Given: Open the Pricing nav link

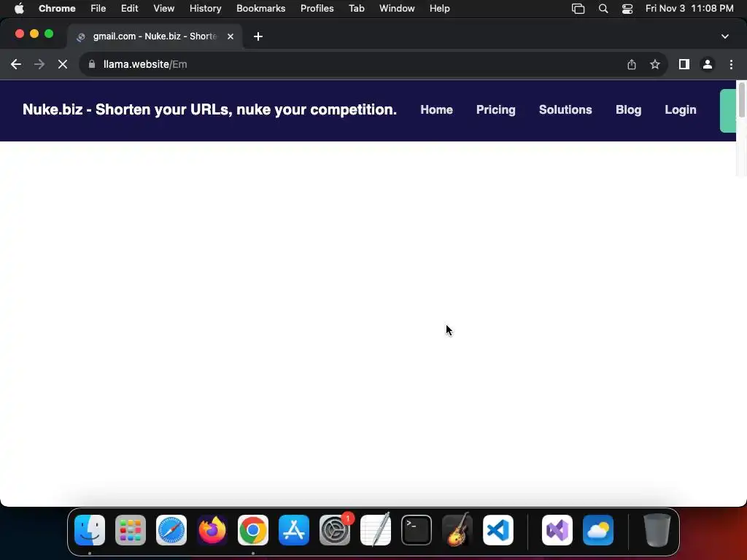Looking at the screenshot, I should click(x=496, y=109).
